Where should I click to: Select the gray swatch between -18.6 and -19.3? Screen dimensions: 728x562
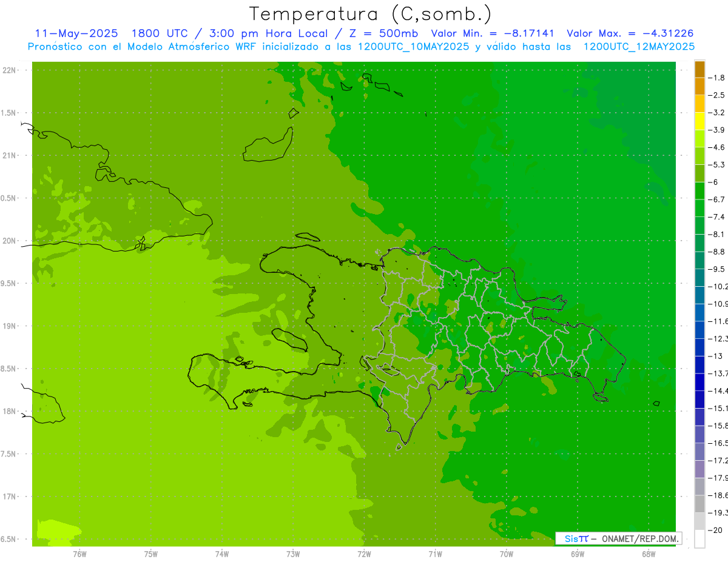tap(699, 504)
